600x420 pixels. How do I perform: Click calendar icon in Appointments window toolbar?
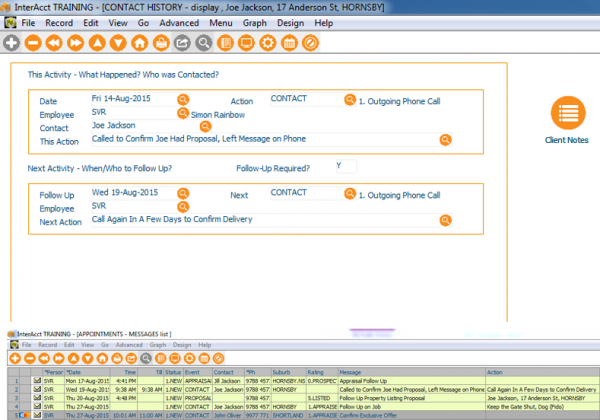pyautogui.click(x=204, y=358)
